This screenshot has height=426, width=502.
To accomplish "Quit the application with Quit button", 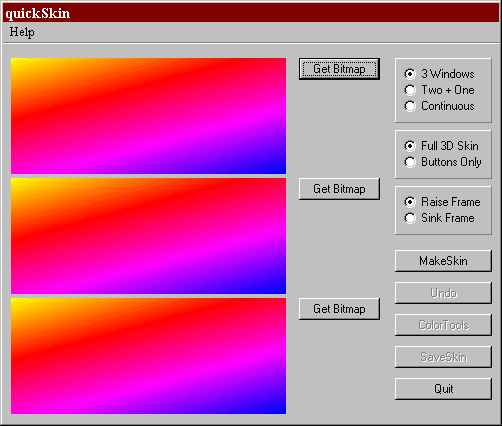I will pos(443,389).
